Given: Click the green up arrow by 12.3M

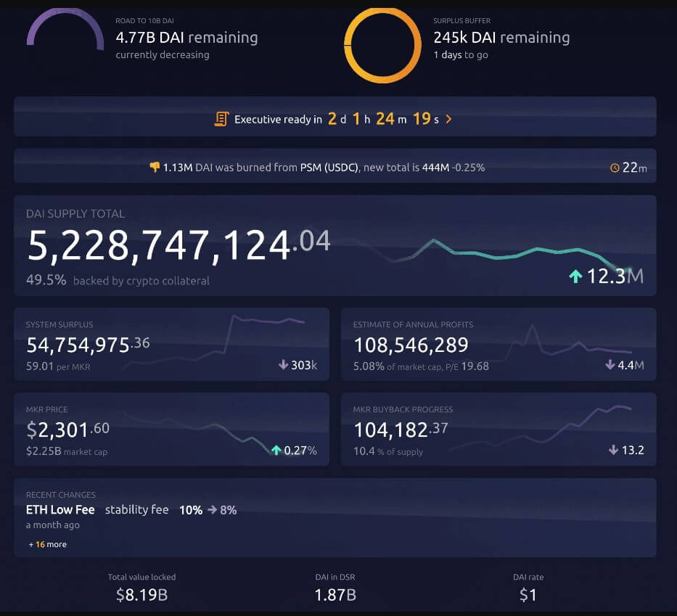Looking at the screenshot, I should 575,276.
